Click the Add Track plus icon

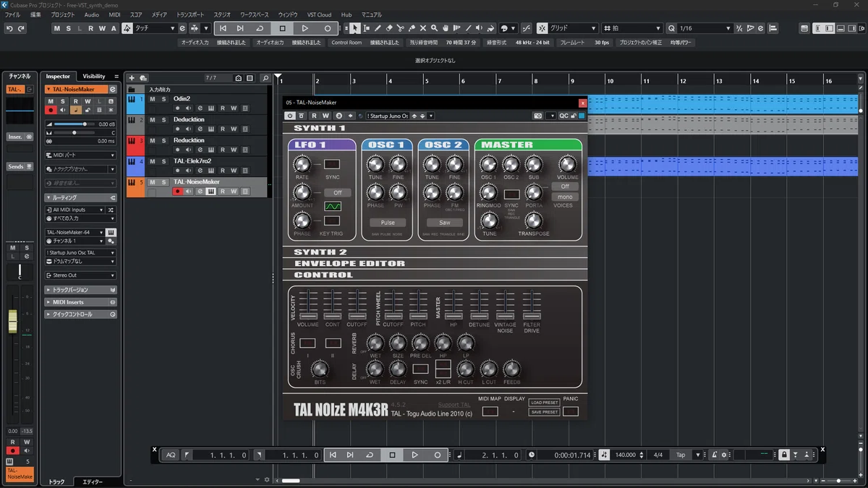click(x=132, y=78)
